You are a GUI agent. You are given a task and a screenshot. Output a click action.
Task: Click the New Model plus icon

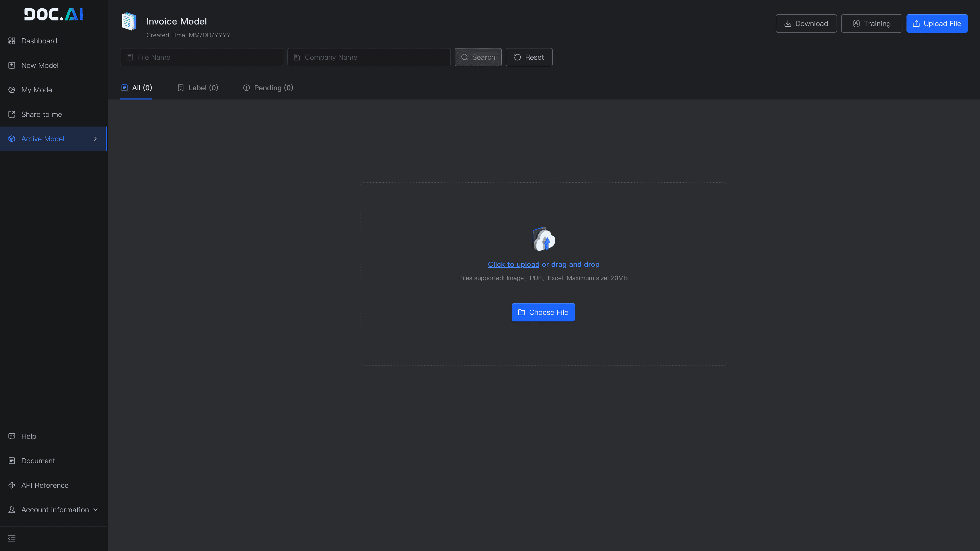(x=12, y=65)
